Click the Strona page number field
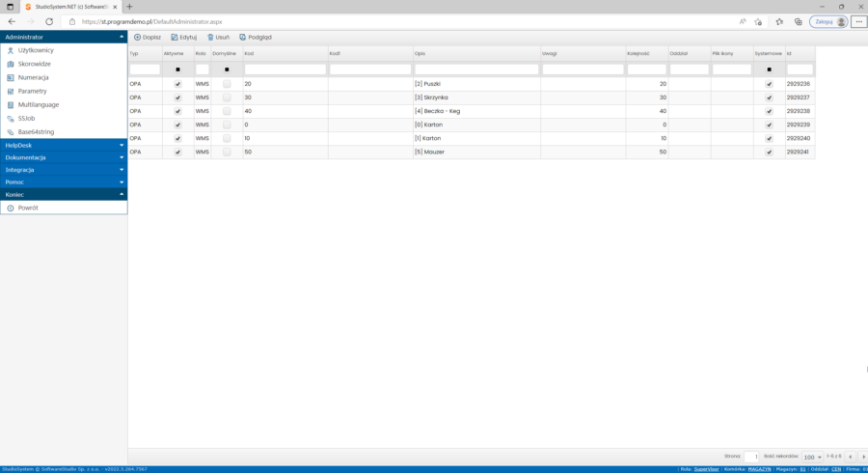This screenshot has width=868, height=473. [751, 457]
